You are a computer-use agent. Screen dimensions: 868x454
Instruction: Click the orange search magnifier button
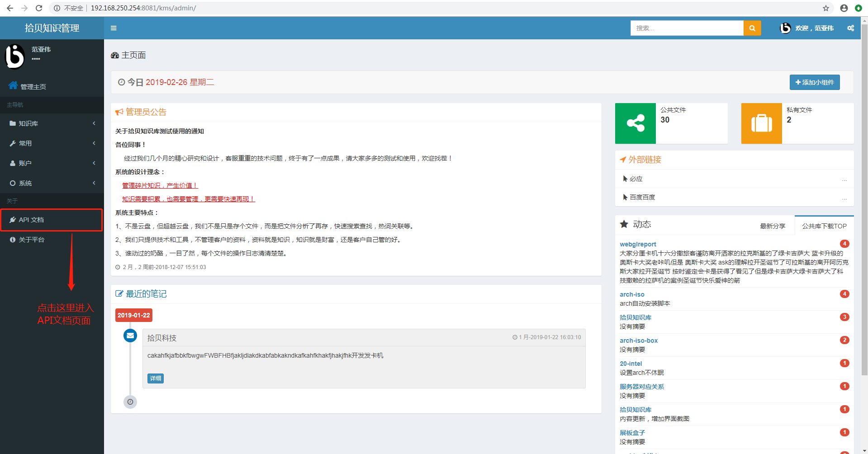pyautogui.click(x=752, y=28)
